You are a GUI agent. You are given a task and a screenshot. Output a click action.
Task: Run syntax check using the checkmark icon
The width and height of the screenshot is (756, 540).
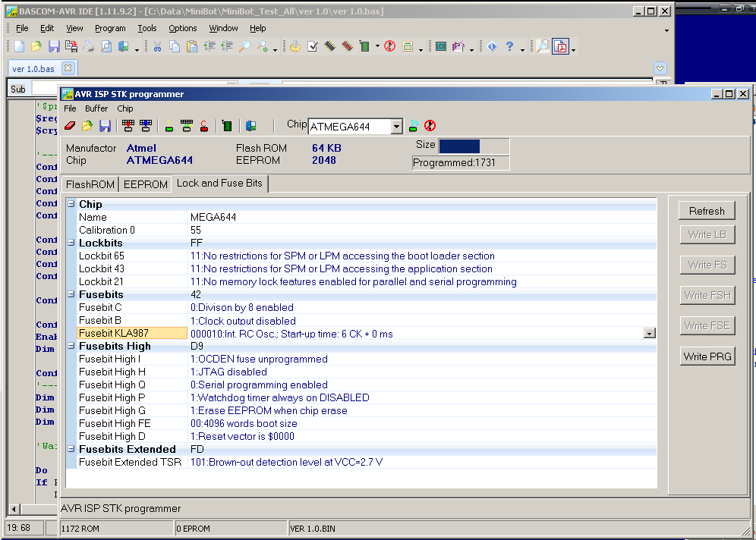coord(312,47)
